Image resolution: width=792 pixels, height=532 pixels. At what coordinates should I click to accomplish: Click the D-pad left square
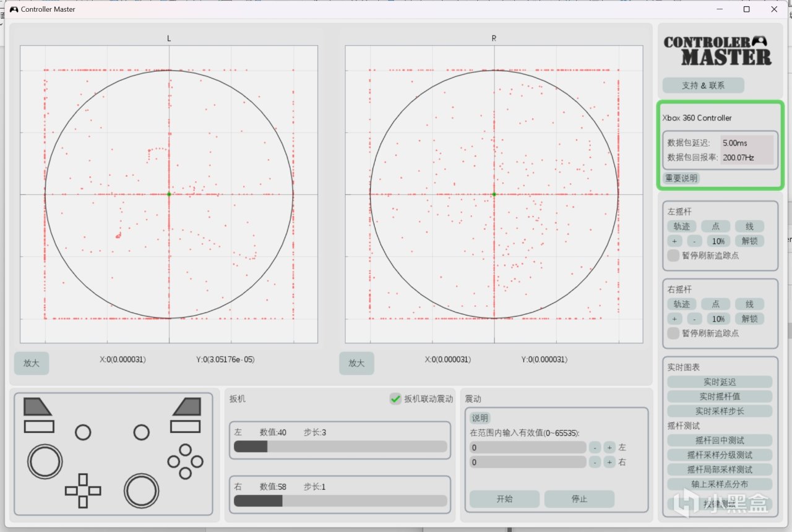tap(71, 491)
